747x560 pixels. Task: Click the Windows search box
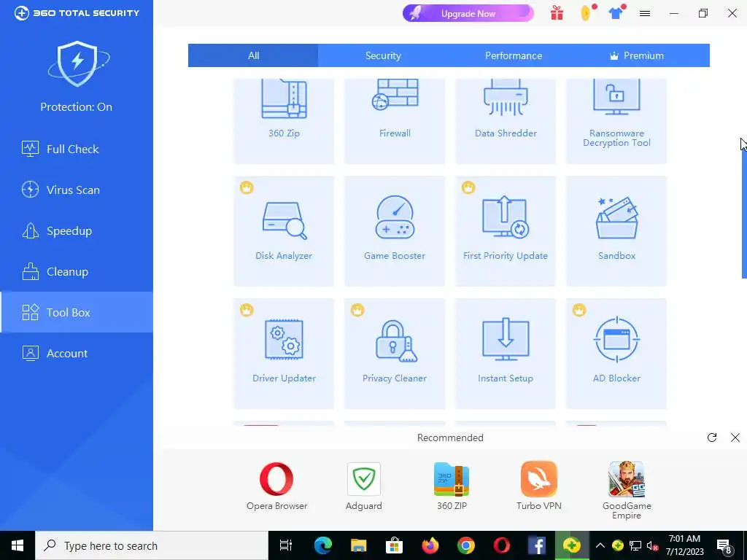(x=152, y=545)
